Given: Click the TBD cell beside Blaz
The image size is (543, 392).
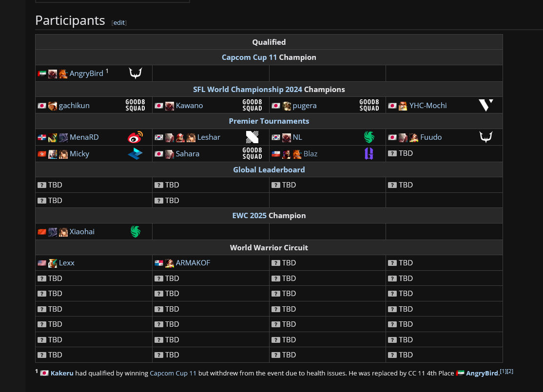Looking at the screenshot, I should [444, 153].
